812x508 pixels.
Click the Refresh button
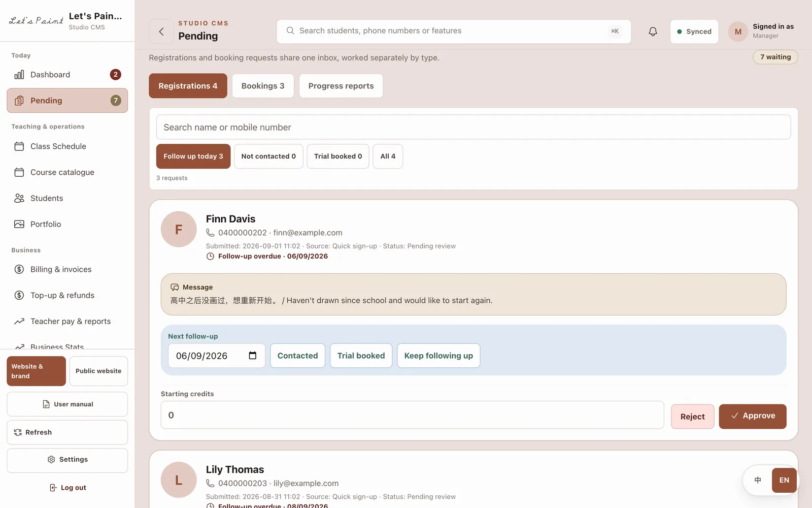(x=67, y=432)
